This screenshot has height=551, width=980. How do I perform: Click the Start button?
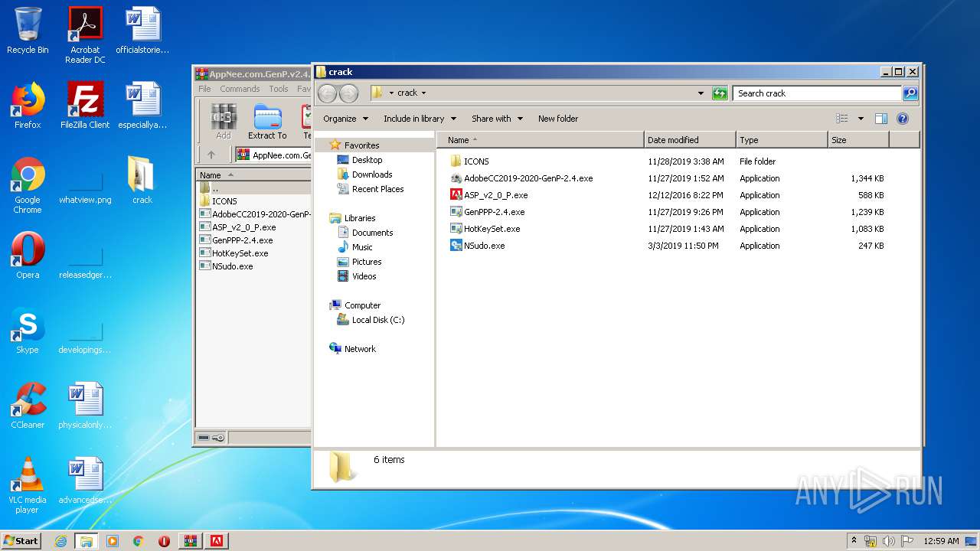[x=21, y=541]
